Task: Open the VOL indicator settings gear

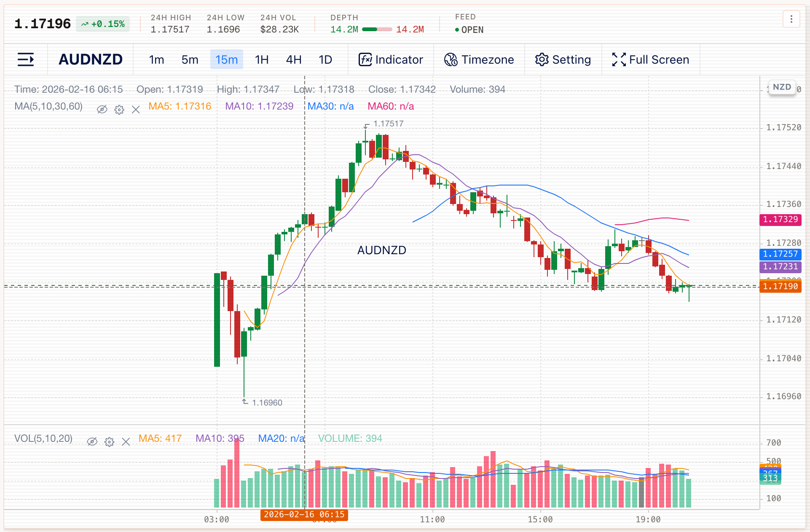Action: click(x=109, y=441)
